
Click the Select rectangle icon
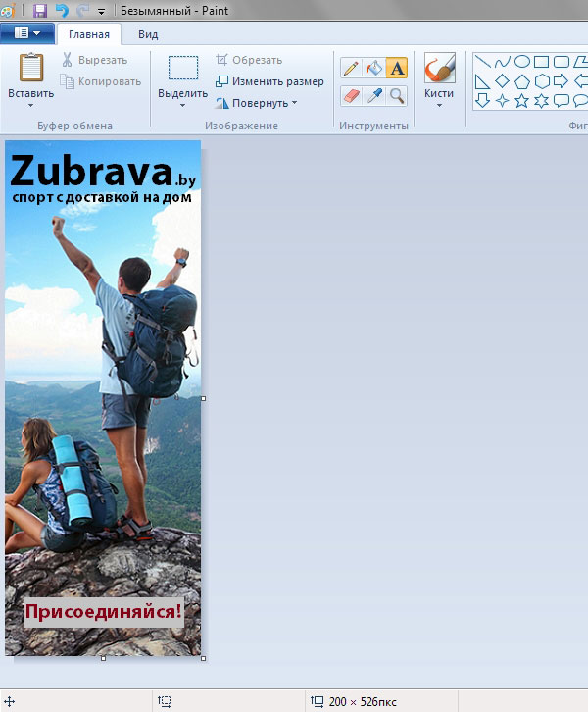pos(183,68)
